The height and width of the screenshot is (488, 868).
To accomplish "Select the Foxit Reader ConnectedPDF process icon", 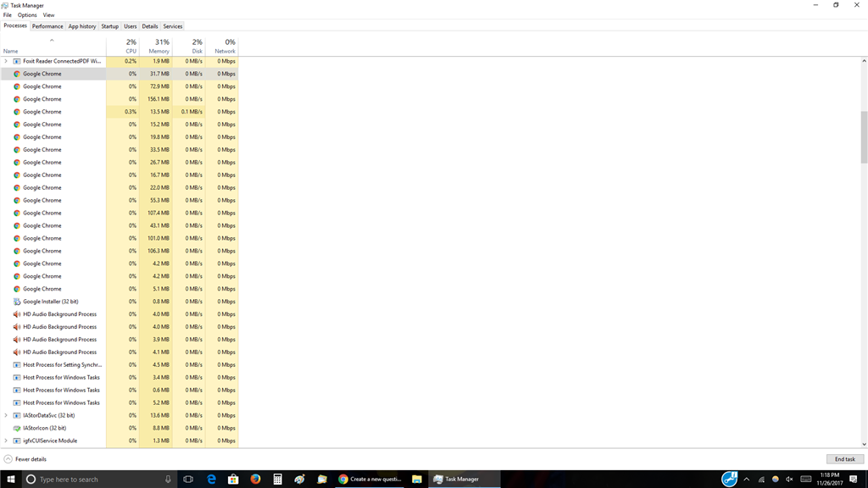I will coord(17,61).
